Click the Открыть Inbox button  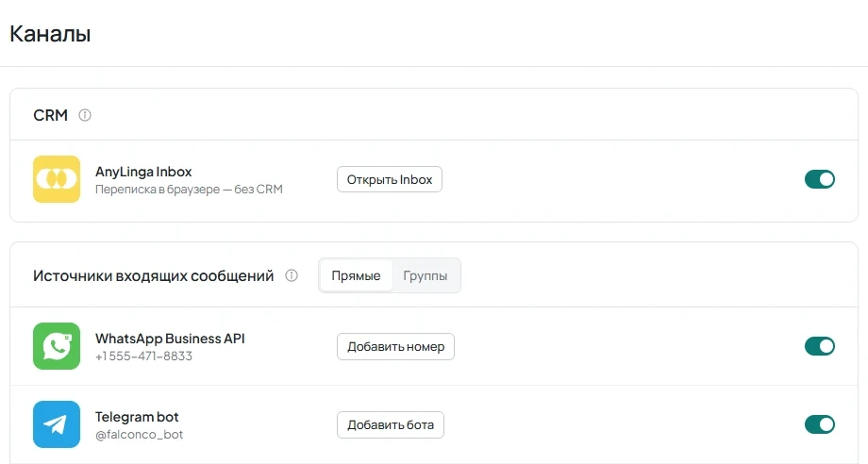[x=390, y=179]
